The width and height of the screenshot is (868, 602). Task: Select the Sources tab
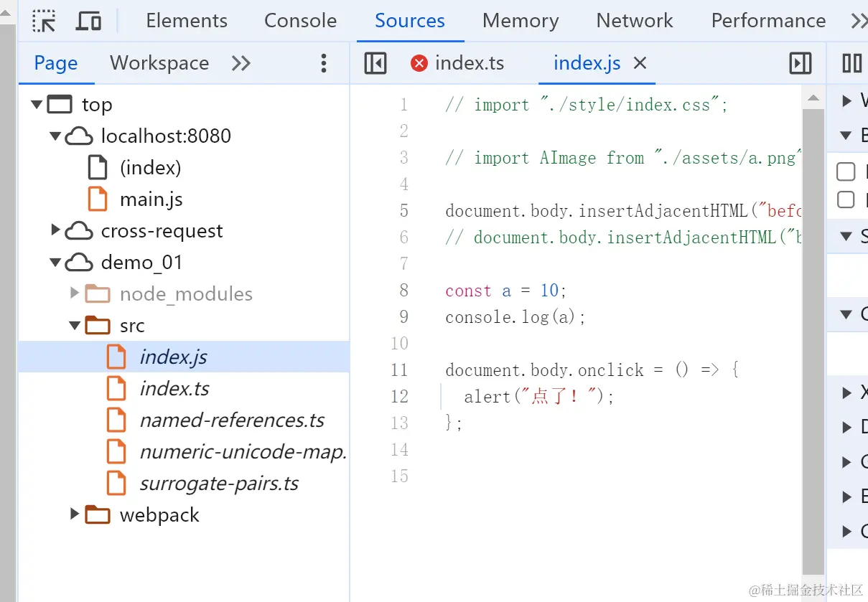(x=410, y=21)
